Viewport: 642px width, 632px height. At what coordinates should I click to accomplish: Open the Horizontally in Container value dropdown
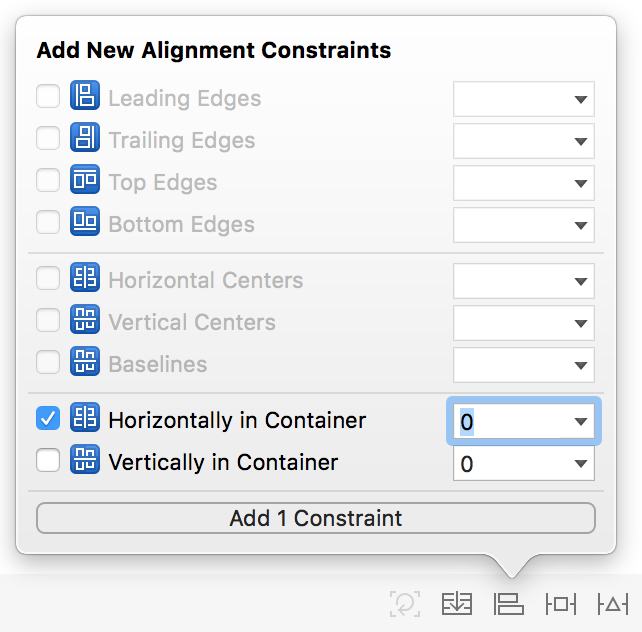581,422
